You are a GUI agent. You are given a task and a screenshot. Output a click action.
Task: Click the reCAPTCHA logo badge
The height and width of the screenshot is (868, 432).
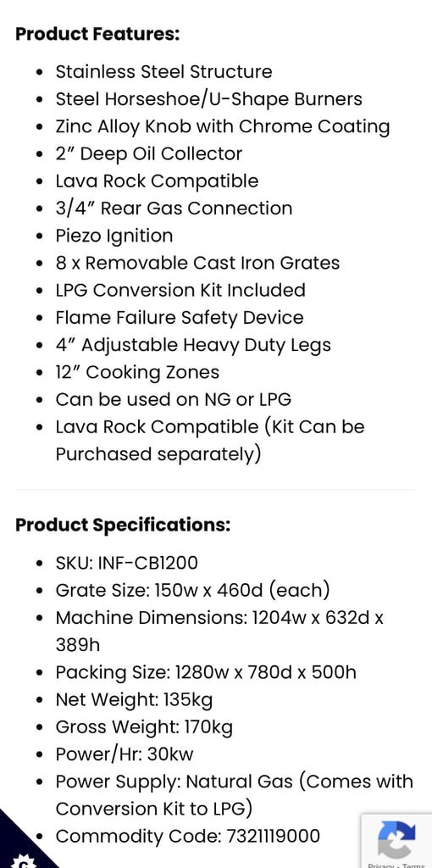coord(396,839)
